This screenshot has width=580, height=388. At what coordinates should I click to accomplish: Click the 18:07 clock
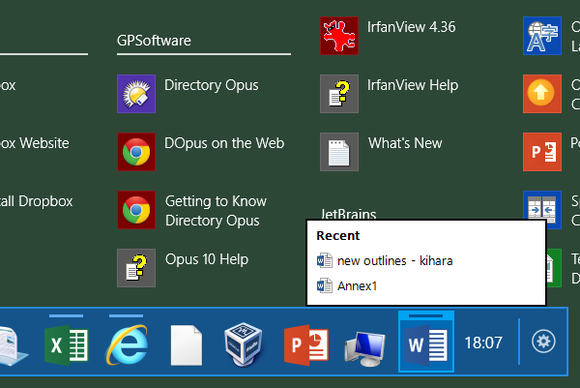coord(483,343)
